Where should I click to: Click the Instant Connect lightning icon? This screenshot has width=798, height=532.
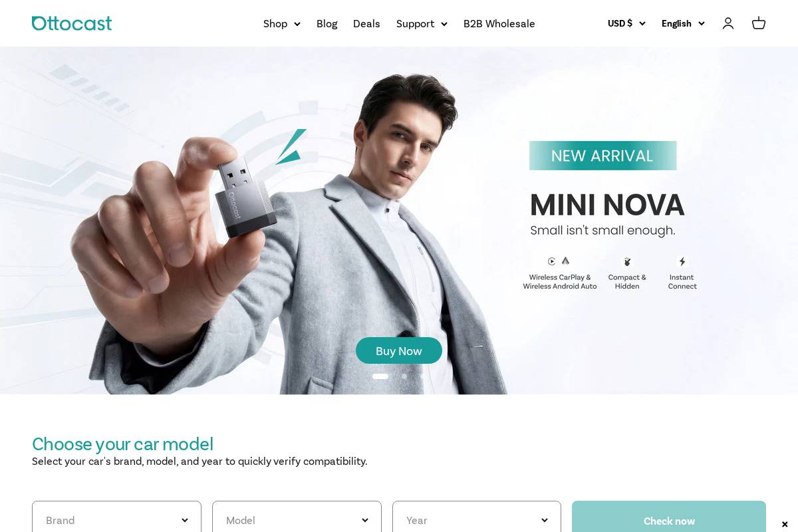coord(682,261)
